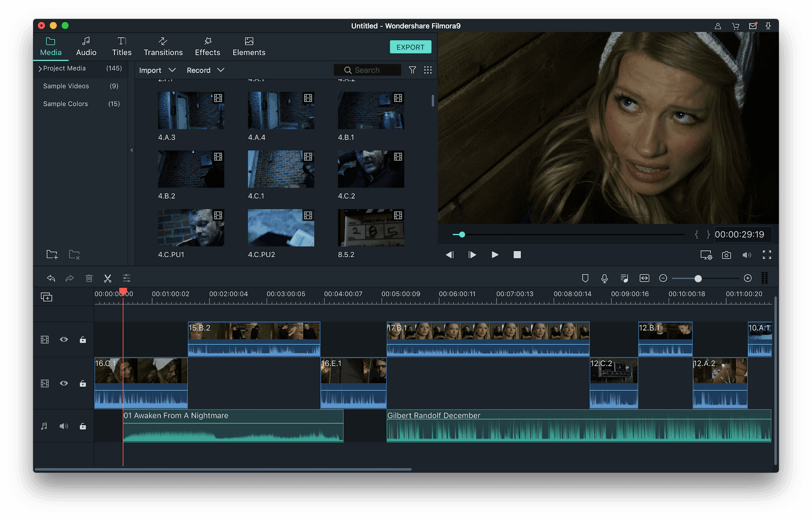Click the media Search field

point(368,70)
